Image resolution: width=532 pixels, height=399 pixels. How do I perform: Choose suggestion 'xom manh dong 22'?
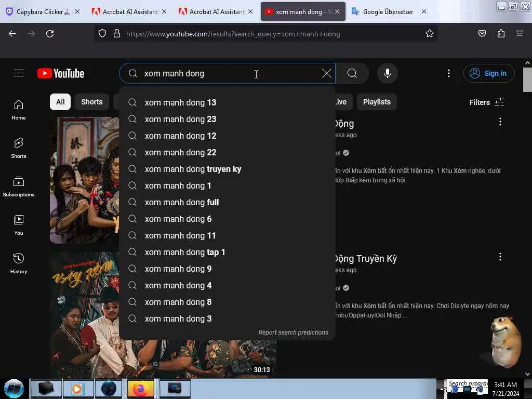tap(227, 152)
